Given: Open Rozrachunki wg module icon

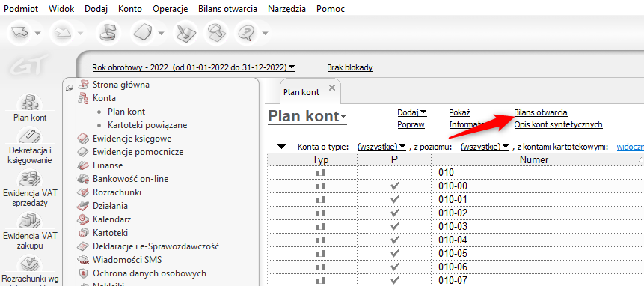Looking at the screenshot, I should 30,264.
